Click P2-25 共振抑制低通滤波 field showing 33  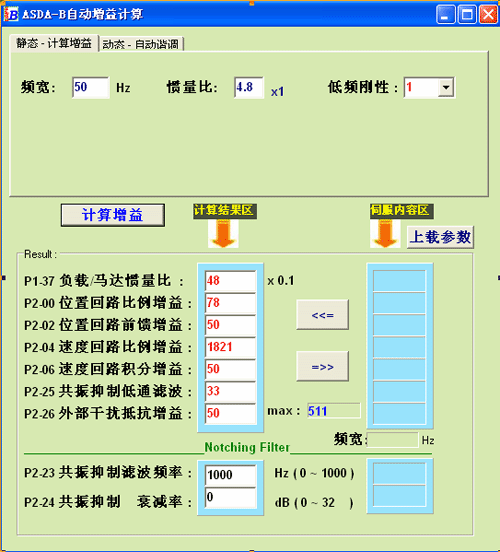pyautogui.click(x=230, y=391)
